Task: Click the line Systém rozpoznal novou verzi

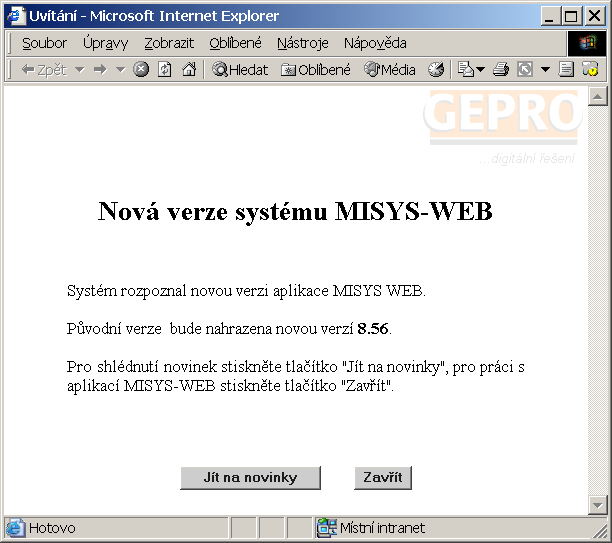Action: click(246, 291)
